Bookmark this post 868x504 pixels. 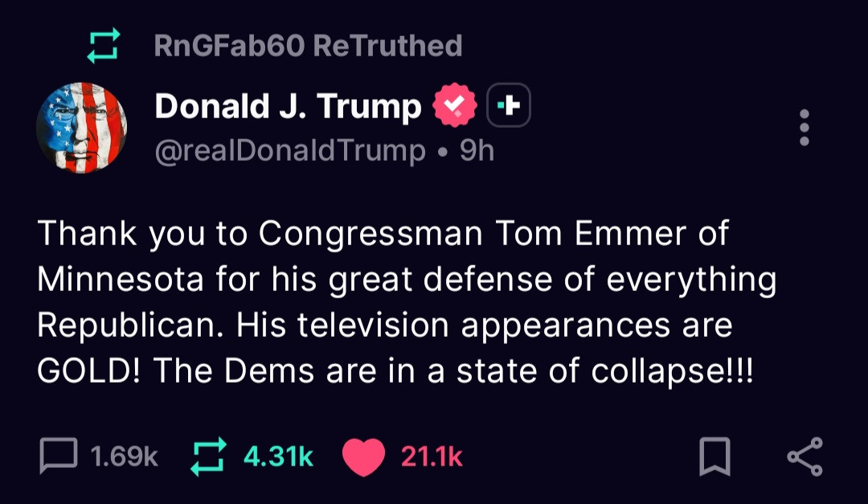(714, 457)
